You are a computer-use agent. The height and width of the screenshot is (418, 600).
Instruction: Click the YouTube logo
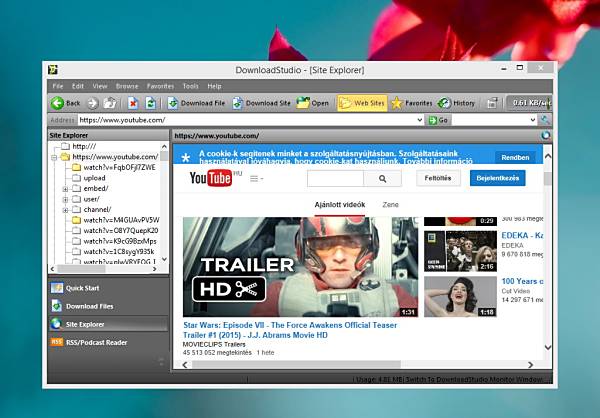211,178
